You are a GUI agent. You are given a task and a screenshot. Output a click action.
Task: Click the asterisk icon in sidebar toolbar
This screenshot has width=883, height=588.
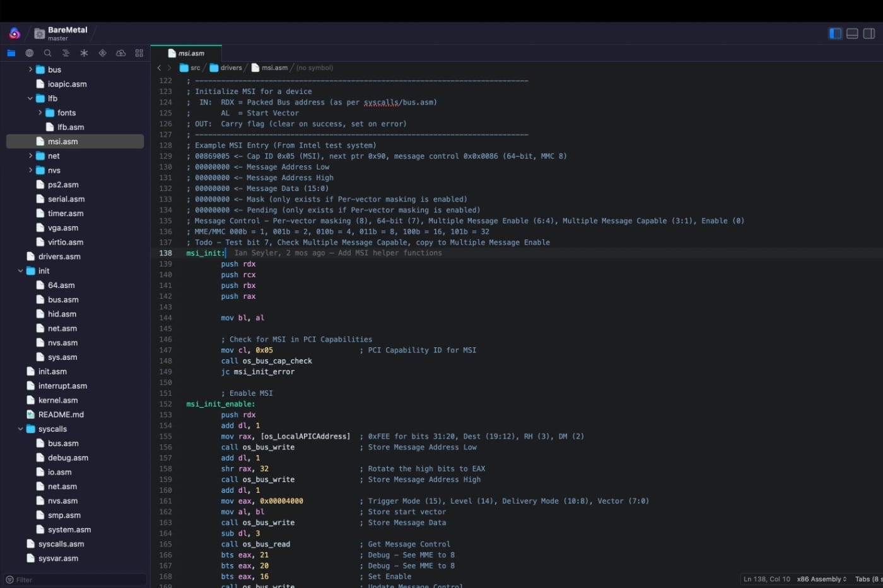(84, 53)
